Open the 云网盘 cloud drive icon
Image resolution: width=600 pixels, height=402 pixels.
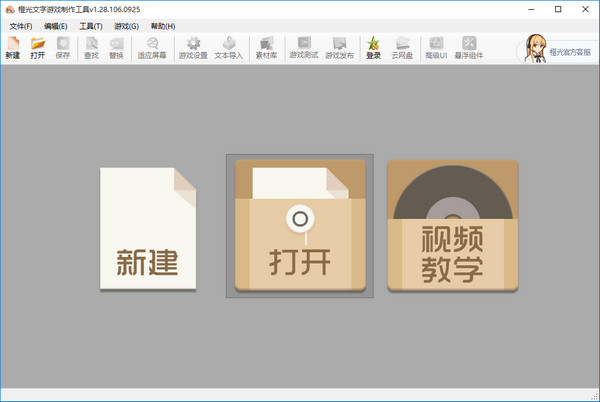click(x=402, y=48)
